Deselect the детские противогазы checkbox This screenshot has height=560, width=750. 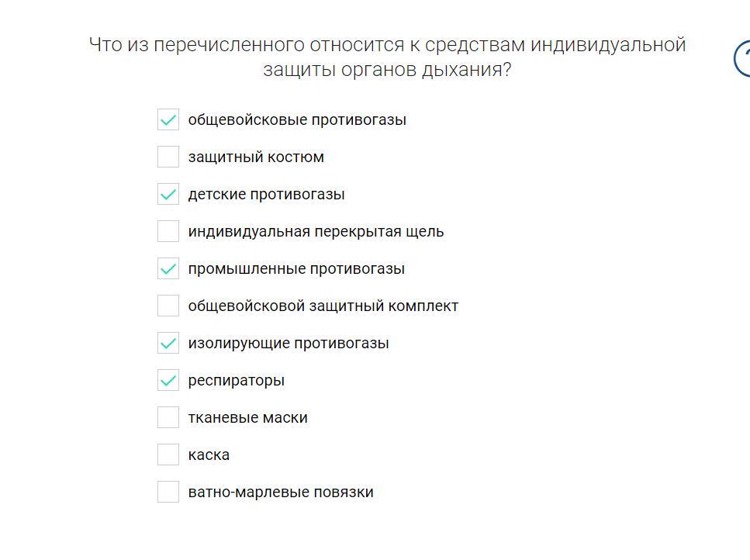click(x=168, y=194)
